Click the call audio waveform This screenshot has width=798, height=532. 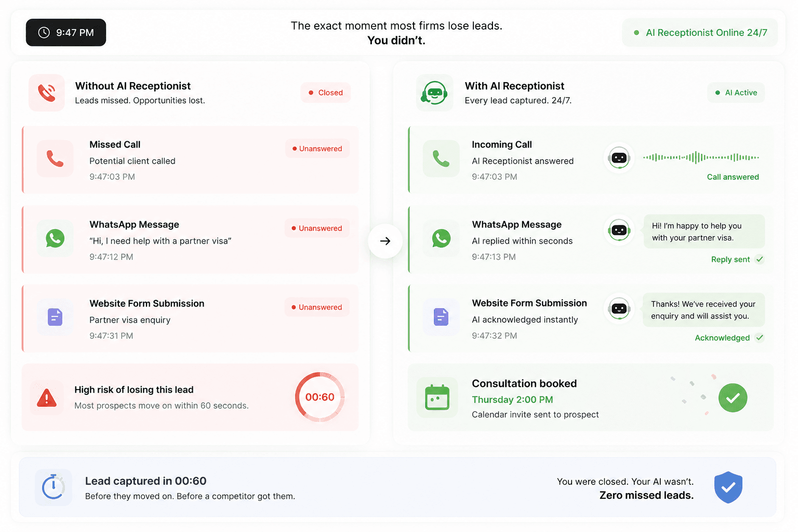pyautogui.click(x=701, y=157)
